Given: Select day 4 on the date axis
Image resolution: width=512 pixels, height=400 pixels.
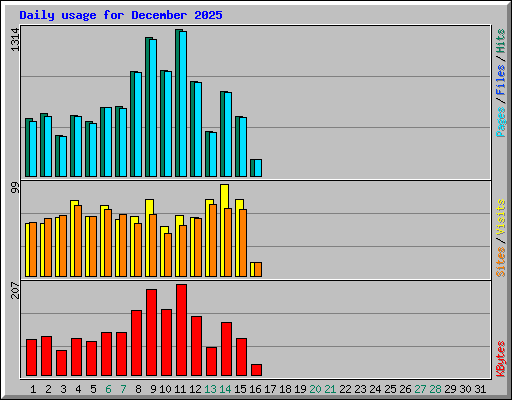Looking at the screenshot, I should pyautogui.click(x=78, y=389).
